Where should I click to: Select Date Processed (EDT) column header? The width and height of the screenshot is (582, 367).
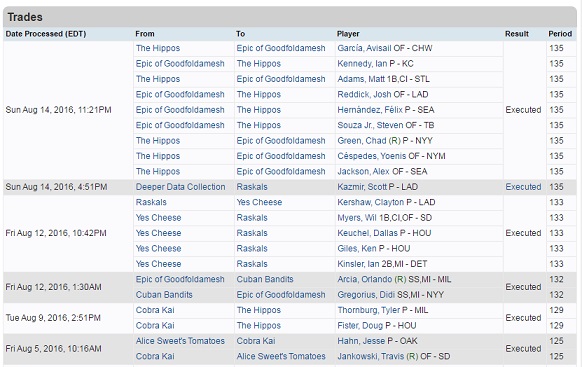click(46, 34)
